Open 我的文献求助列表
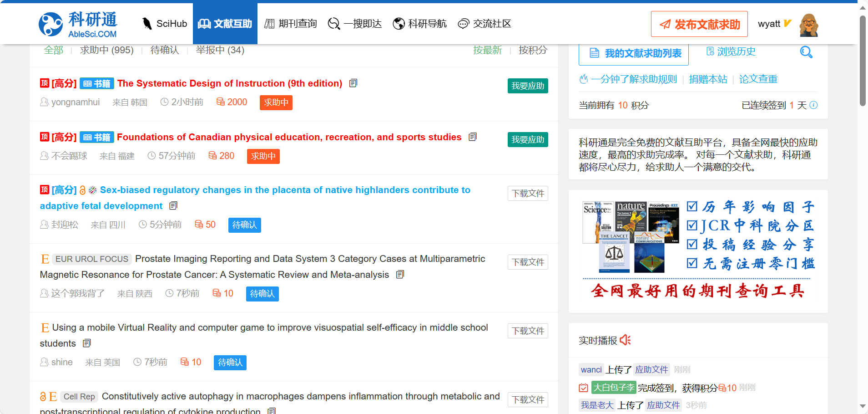The width and height of the screenshot is (868, 414). (x=633, y=53)
